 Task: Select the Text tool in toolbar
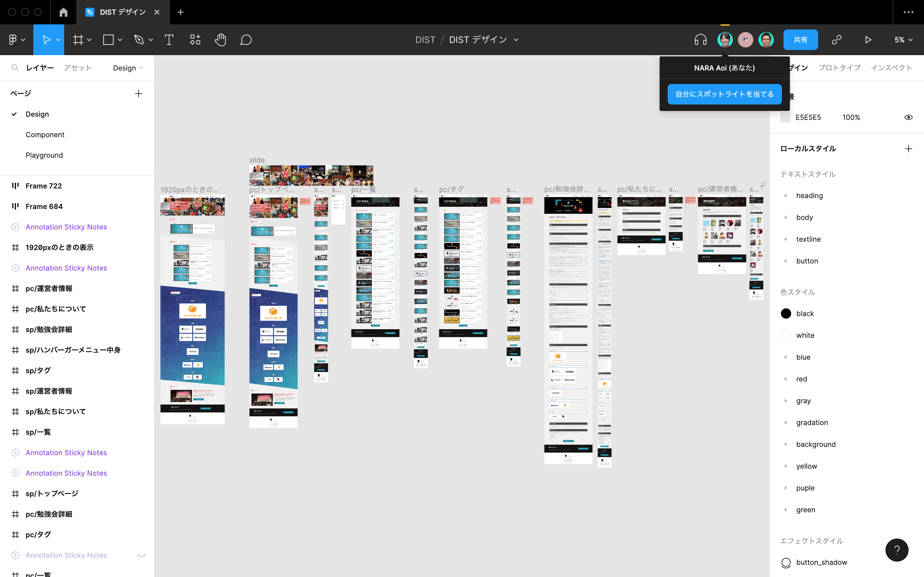170,40
